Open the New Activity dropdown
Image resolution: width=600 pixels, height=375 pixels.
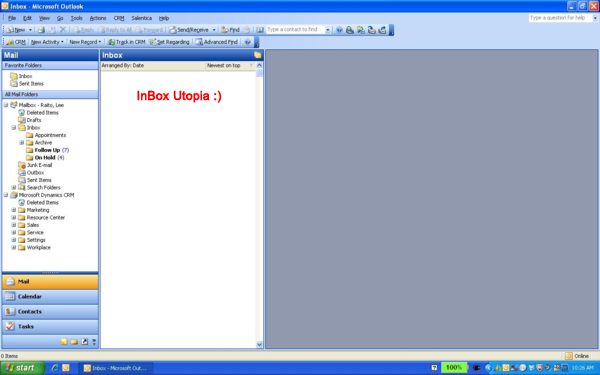[47, 42]
